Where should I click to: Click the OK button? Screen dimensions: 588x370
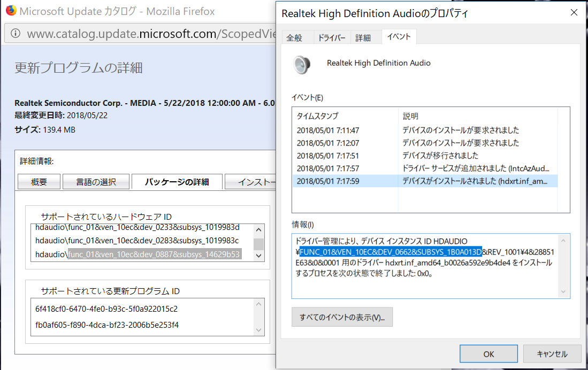(x=488, y=354)
